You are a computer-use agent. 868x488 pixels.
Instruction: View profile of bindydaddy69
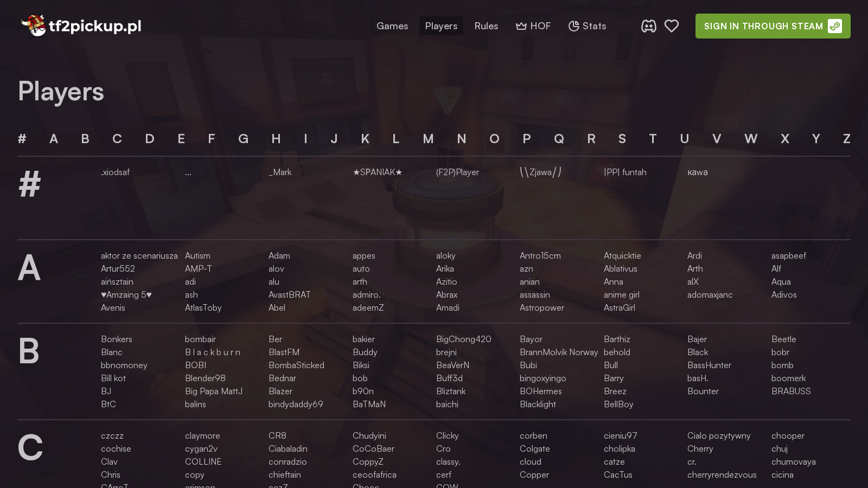pos(296,404)
